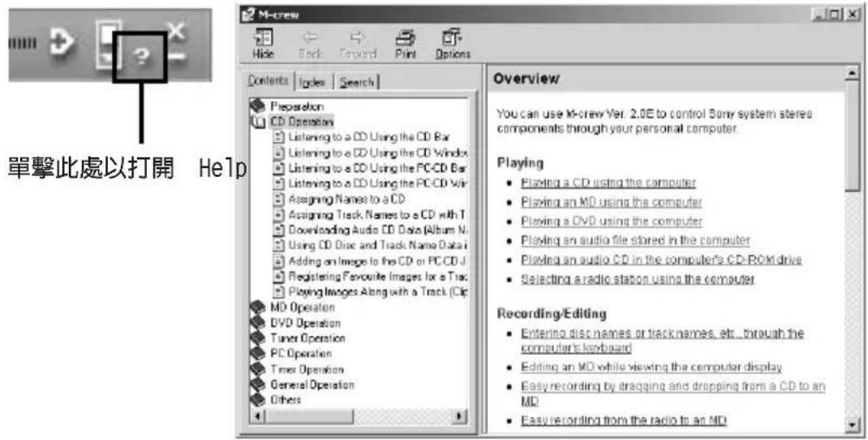Viewport: 868px width, 440px height.
Task: Click the arrow-in-box icon on bar
Action: [x=62, y=42]
